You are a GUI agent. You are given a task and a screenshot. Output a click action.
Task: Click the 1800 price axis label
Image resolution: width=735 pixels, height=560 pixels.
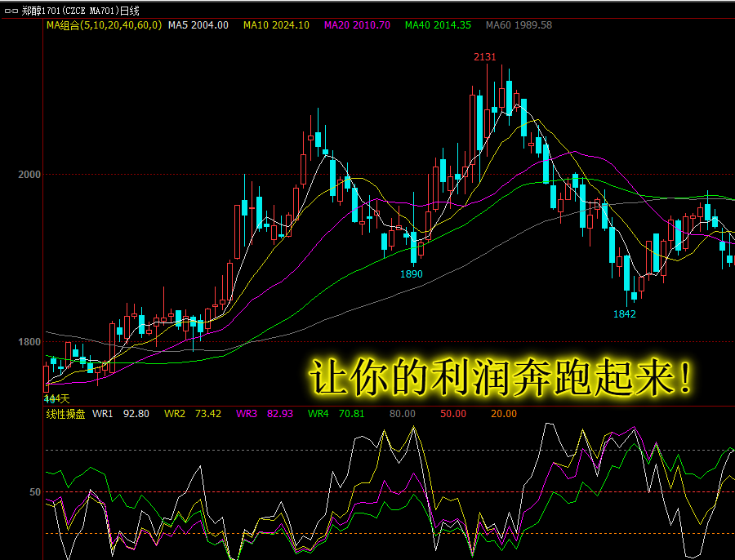pos(29,341)
